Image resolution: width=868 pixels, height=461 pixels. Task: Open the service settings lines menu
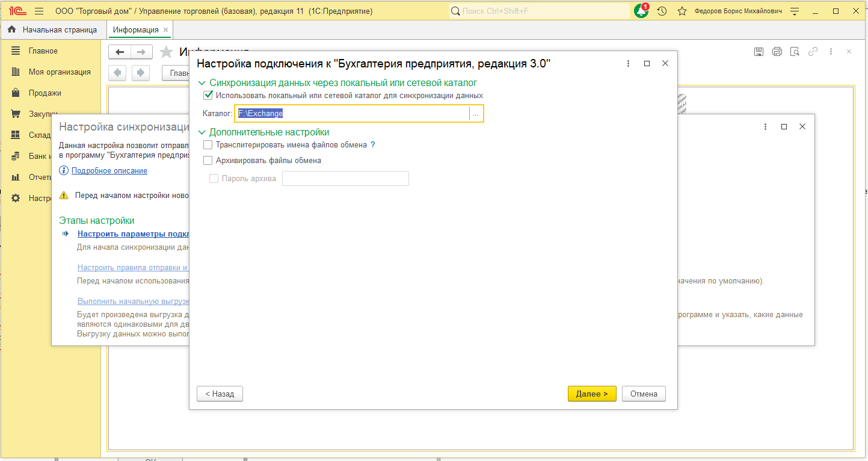tap(795, 11)
